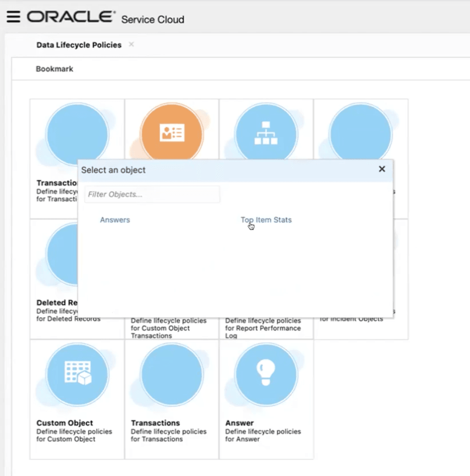470x476 pixels.
Task: Select the Data Lifecycle Policies tab
Action: (x=79, y=45)
